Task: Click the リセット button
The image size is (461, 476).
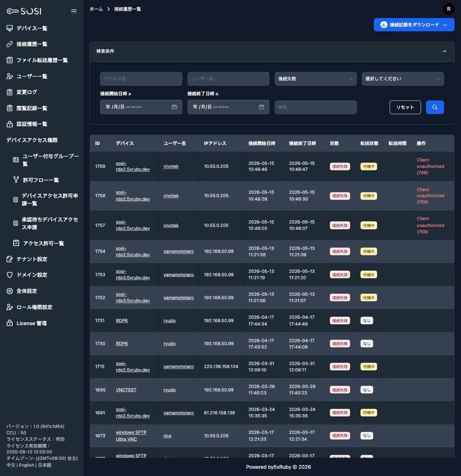Action: (x=405, y=107)
